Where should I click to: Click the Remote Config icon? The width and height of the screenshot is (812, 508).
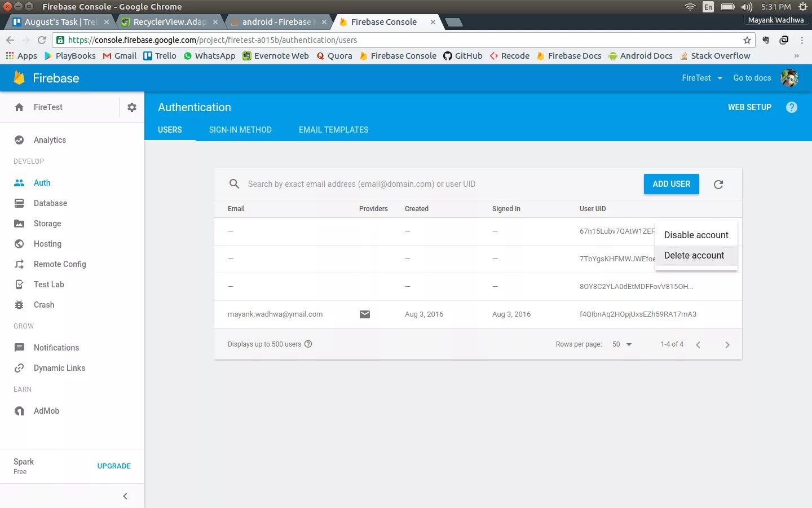click(x=19, y=264)
